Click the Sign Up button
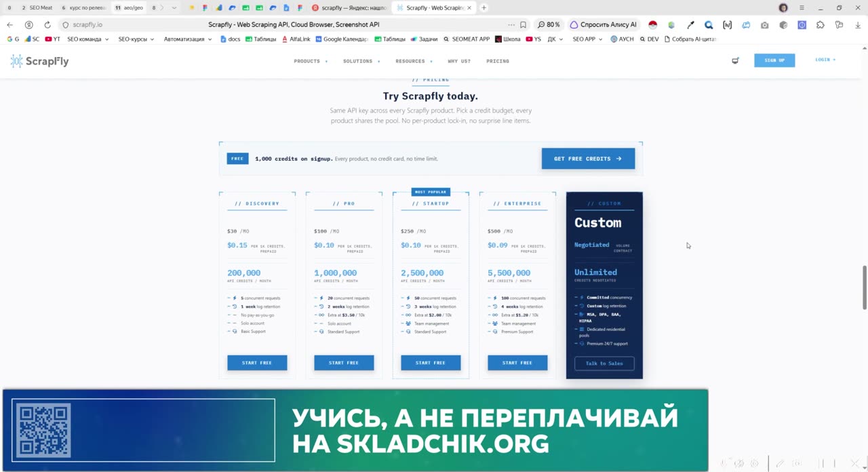Image resolution: width=868 pixels, height=472 pixels. point(774,60)
